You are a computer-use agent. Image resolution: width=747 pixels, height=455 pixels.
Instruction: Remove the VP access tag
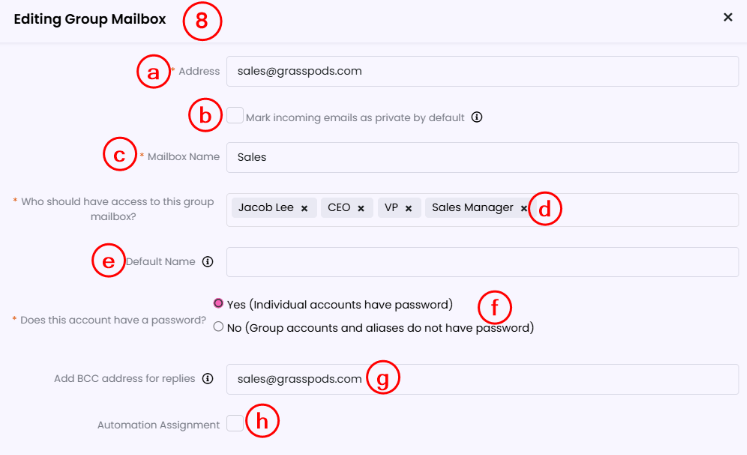pyautogui.click(x=408, y=209)
